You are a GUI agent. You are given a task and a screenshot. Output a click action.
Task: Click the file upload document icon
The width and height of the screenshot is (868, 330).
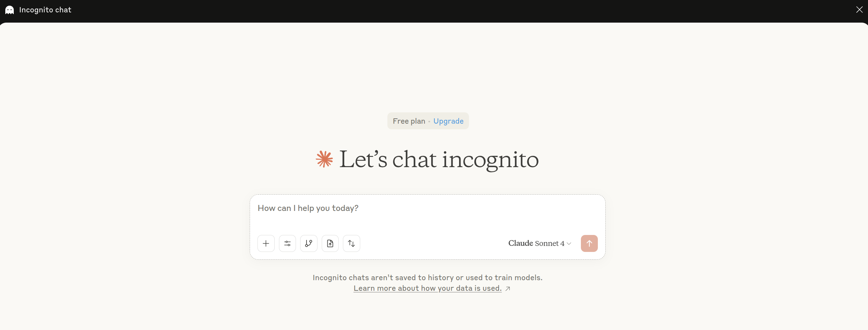coord(330,243)
